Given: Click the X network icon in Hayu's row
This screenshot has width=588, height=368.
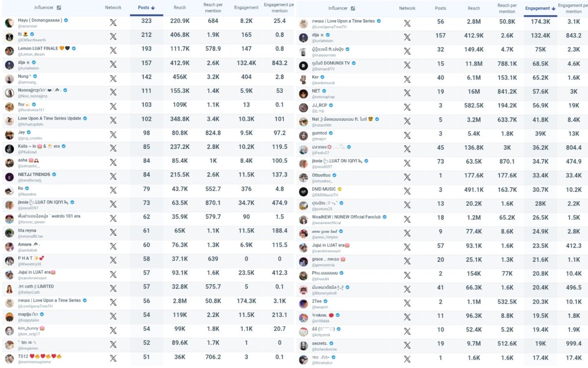Looking at the screenshot, I should [113, 23].
